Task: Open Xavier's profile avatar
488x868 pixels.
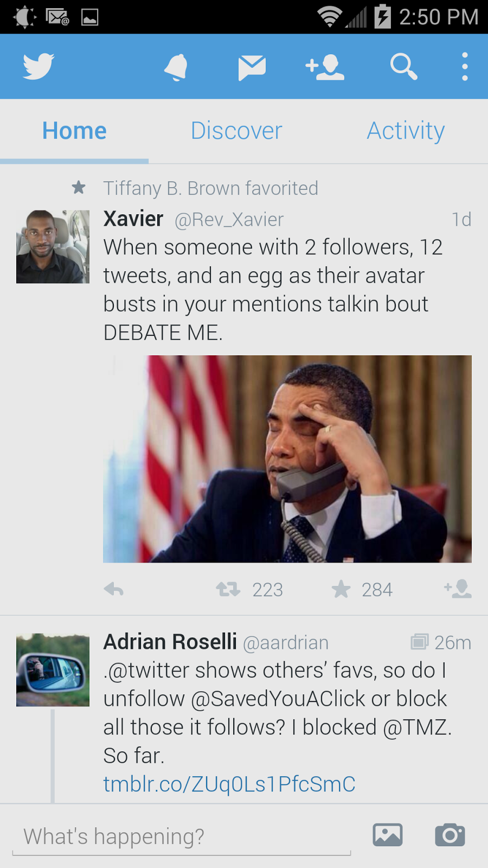Action: (x=53, y=247)
